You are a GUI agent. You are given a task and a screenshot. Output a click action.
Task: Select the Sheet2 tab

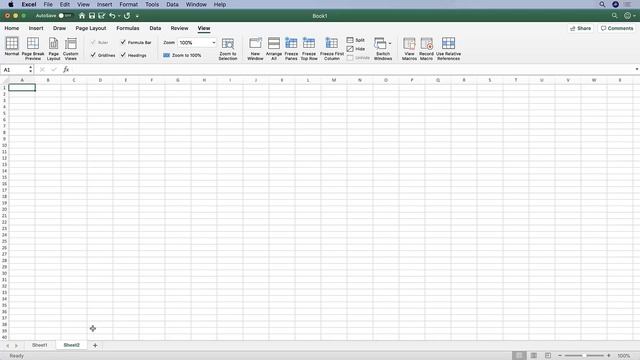click(x=71, y=345)
